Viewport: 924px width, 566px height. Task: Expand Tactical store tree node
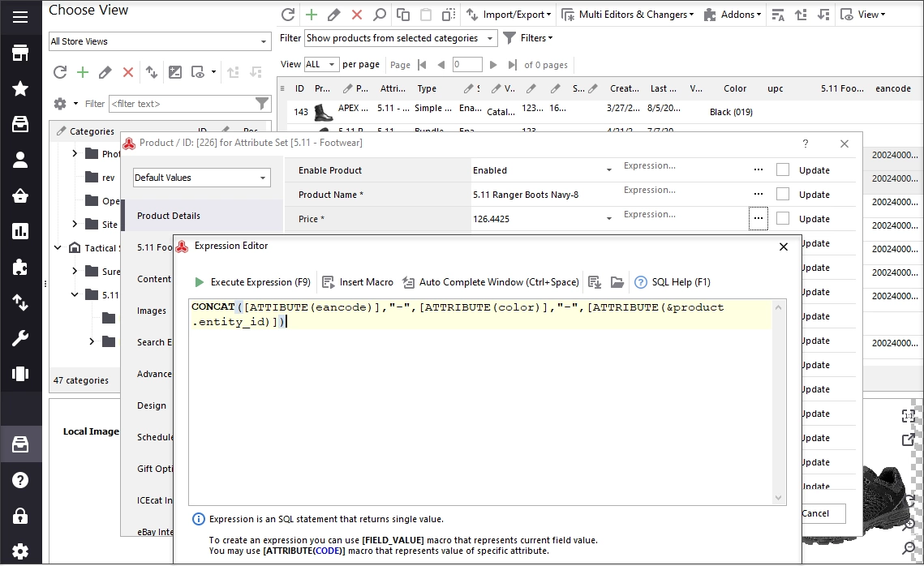pyautogui.click(x=58, y=248)
